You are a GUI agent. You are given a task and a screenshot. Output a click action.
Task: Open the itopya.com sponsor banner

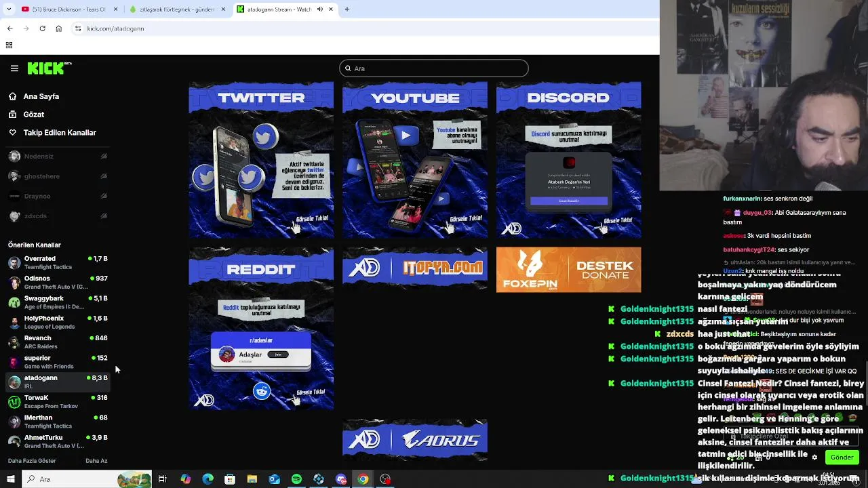[415, 268]
